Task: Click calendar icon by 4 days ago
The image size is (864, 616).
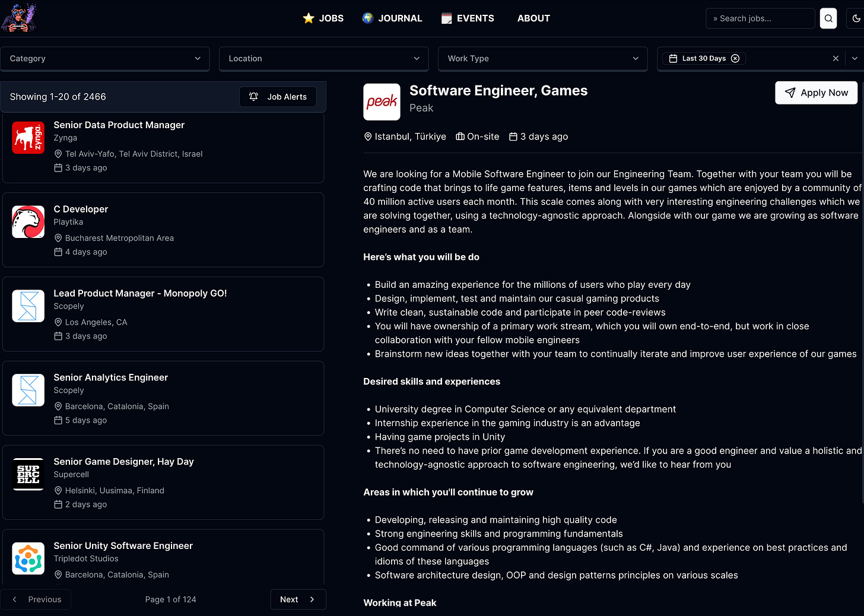Action: click(x=58, y=252)
